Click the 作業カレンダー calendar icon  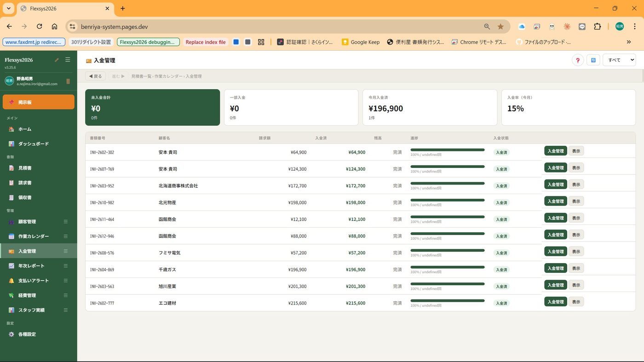point(11,236)
